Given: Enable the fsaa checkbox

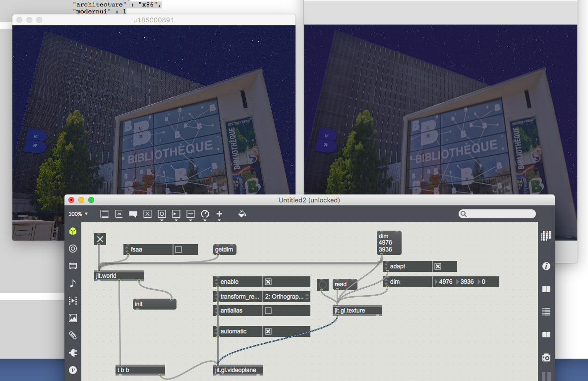Looking at the screenshot, I should pos(178,250).
